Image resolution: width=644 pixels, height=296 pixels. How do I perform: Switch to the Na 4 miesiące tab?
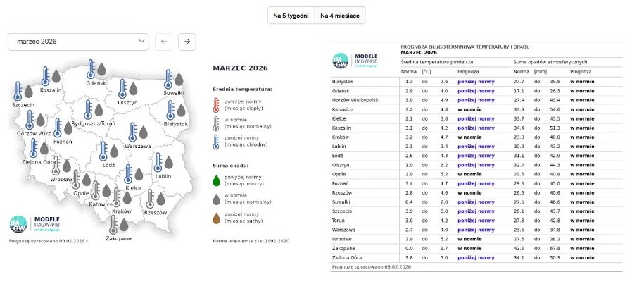pyautogui.click(x=340, y=16)
